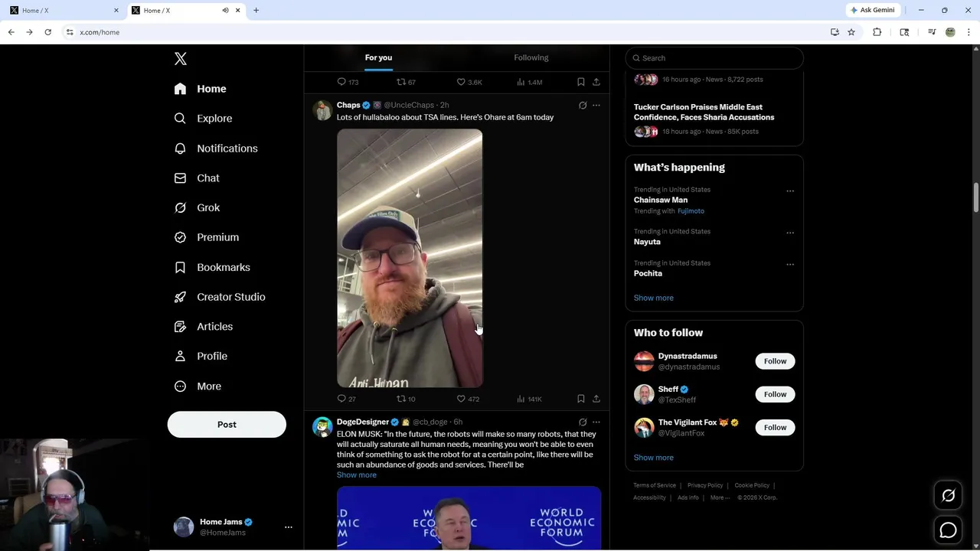Open Terms of Service link

[x=655, y=485]
